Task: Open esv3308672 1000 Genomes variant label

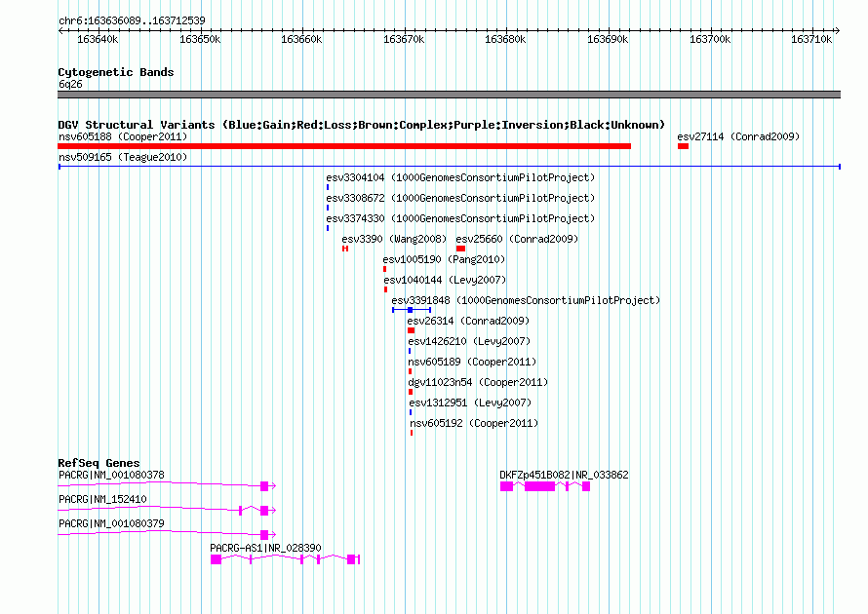Action: 460,198
